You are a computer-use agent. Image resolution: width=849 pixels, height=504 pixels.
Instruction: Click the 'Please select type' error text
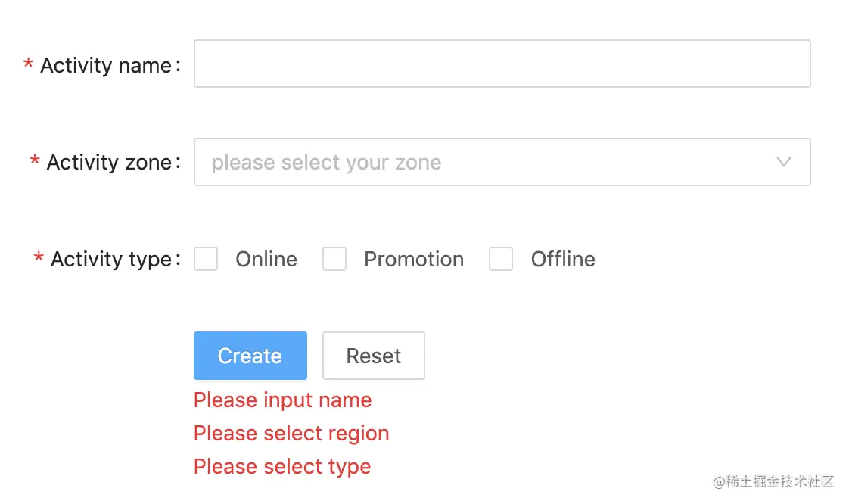click(282, 467)
